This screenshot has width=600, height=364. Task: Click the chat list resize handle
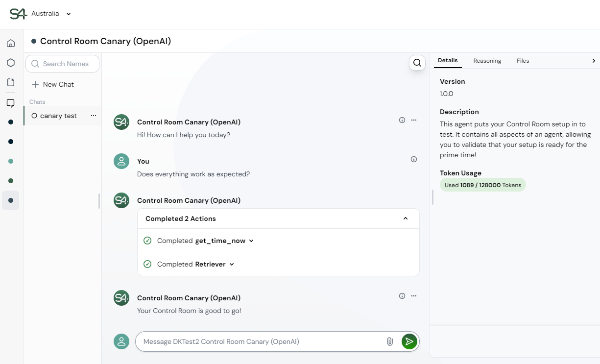coord(99,201)
